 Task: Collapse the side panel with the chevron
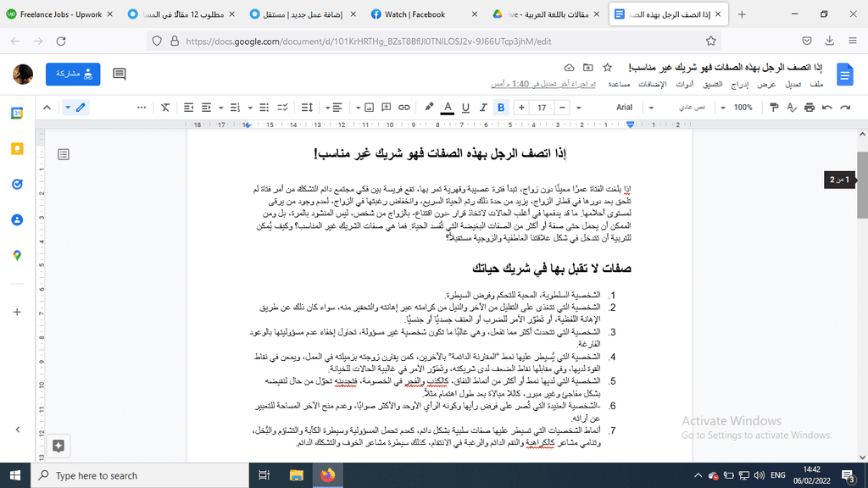point(17,430)
